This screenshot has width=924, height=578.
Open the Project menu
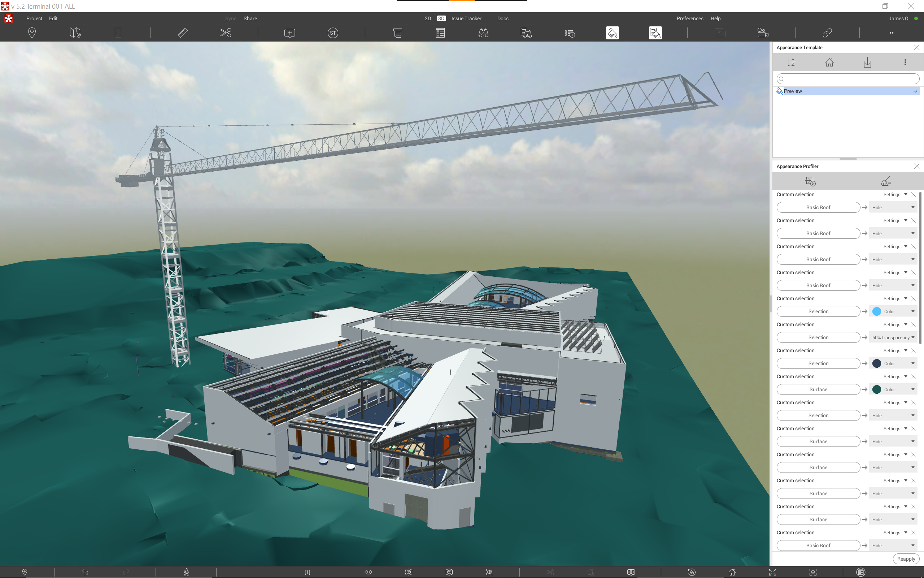click(x=34, y=18)
